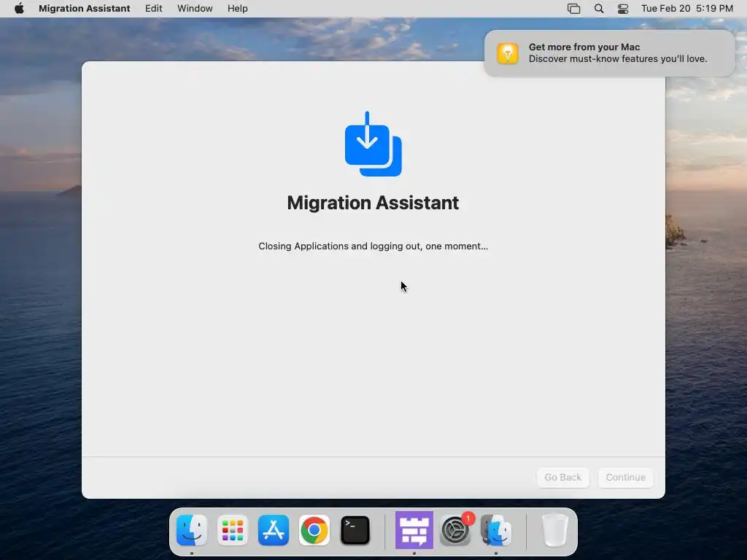
Task: Click the Go Back button
Action: 562,477
